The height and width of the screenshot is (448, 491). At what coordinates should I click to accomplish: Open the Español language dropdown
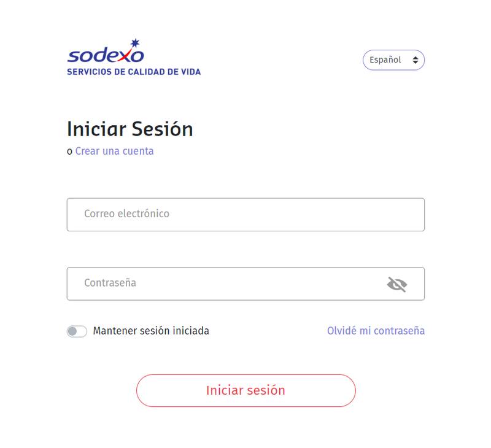click(x=393, y=60)
